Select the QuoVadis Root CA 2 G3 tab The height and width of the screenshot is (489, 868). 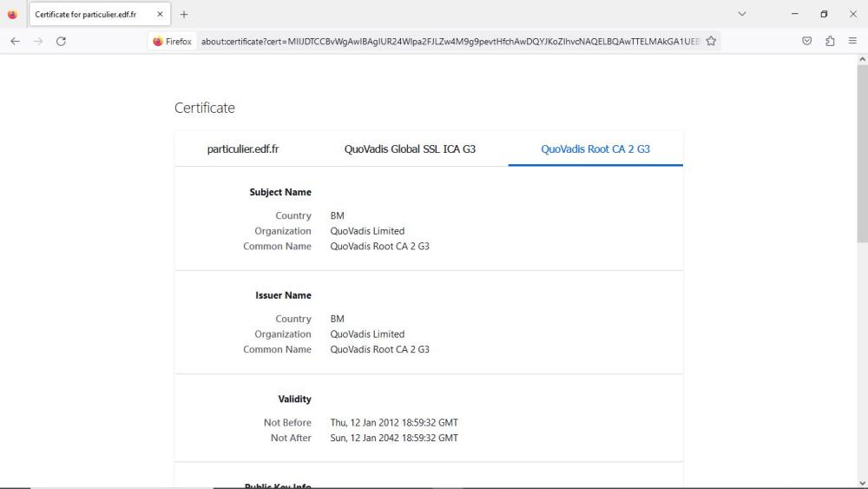click(595, 149)
